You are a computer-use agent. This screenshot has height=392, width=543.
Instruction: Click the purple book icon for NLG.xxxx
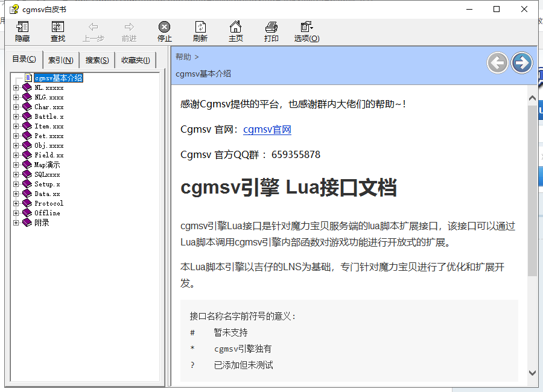pos(27,97)
